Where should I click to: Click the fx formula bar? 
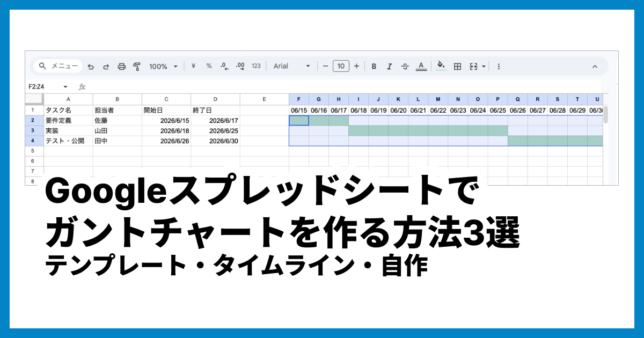coord(343,86)
